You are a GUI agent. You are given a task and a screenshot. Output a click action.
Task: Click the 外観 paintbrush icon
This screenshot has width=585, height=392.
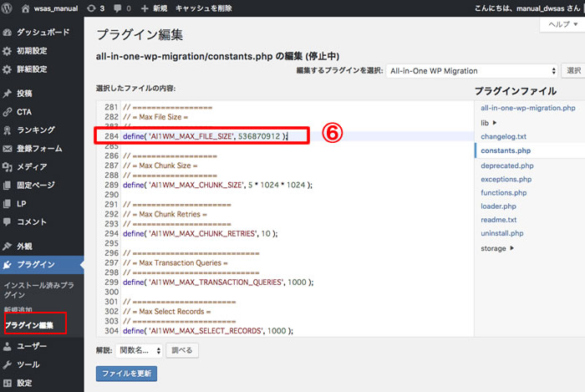click(7, 247)
